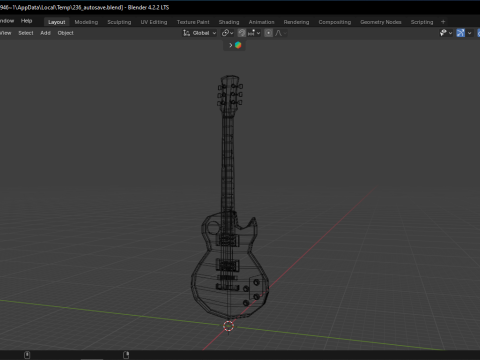Toggle the snapping magnet icon

pyautogui.click(x=242, y=33)
